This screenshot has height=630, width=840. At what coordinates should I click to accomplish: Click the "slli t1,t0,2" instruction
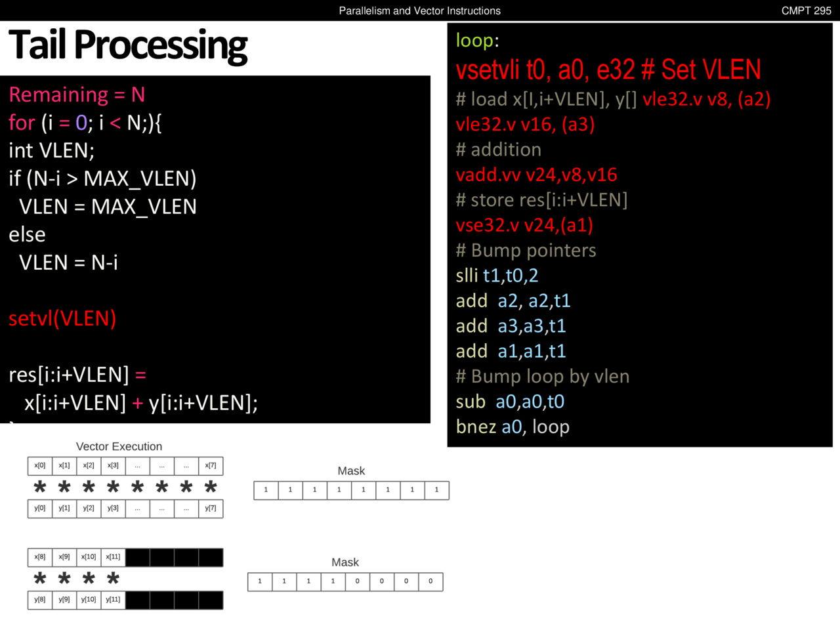[x=497, y=276]
